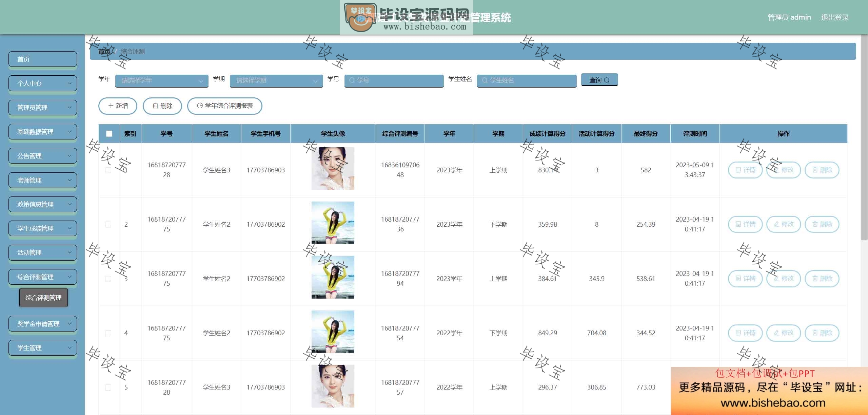Click the magnifier icon in 学号 field
868x415 pixels.
pyautogui.click(x=352, y=80)
